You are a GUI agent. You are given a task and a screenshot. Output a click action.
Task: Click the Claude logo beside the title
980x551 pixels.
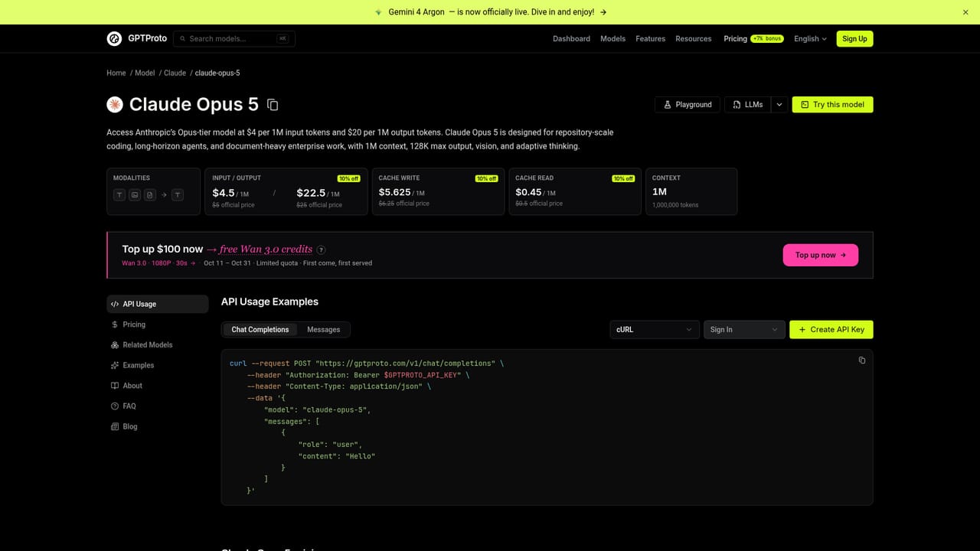coord(115,105)
